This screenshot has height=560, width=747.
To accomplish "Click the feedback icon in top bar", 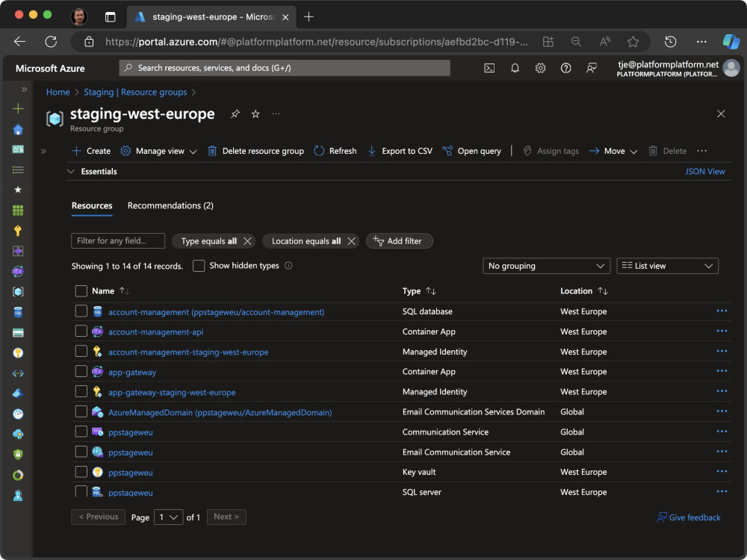I will 591,68.
